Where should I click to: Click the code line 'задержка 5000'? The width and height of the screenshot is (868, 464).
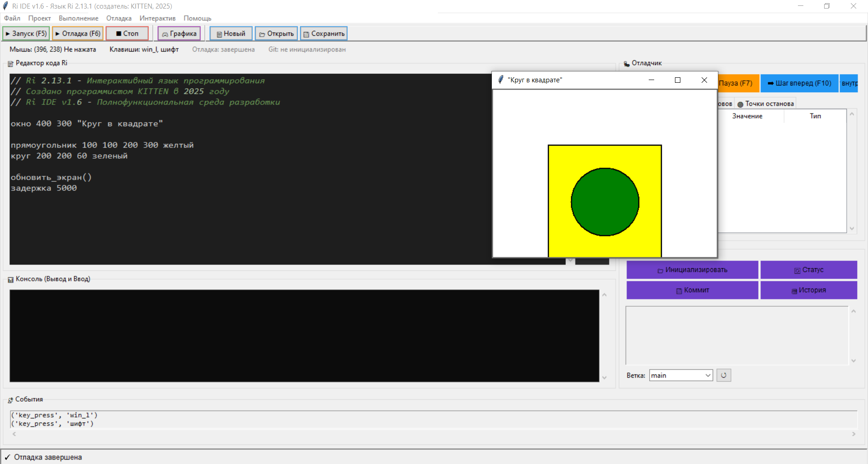[44, 188]
